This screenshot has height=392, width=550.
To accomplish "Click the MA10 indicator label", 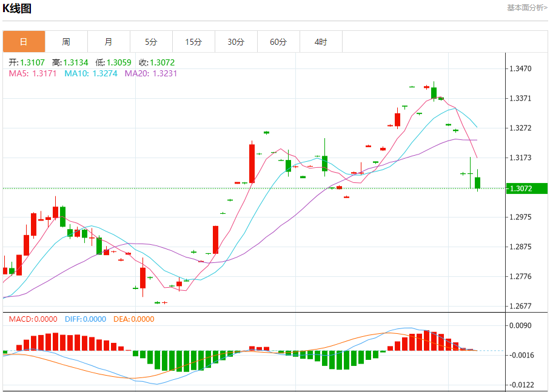I will [x=91, y=73].
